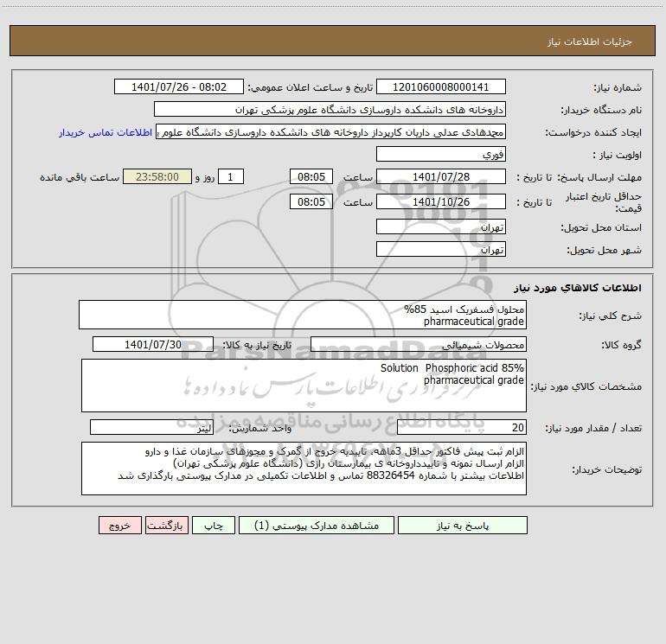The image size is (666, 644).
Task: Click the 'Solution Phosphoric acid 85%' specs box
Action: [304, 386]
